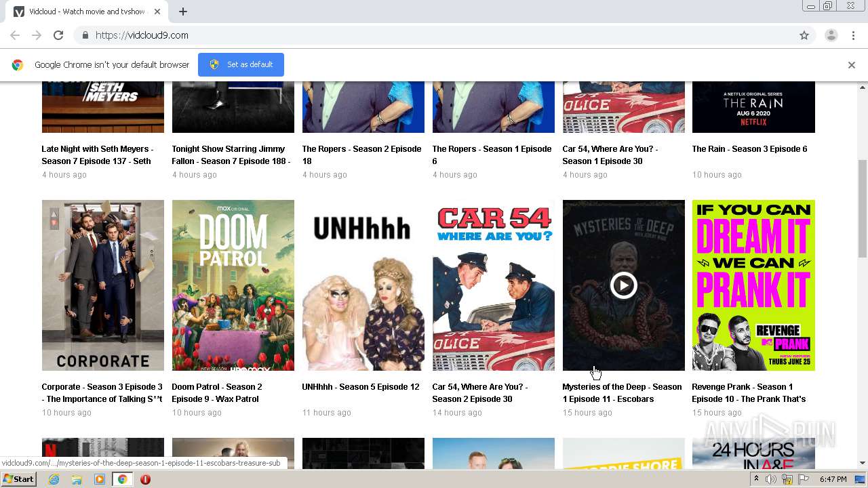Viewport: 868px width, 488px height.
Task: Open the Windows Start menu
Action: tap(18, 479)
